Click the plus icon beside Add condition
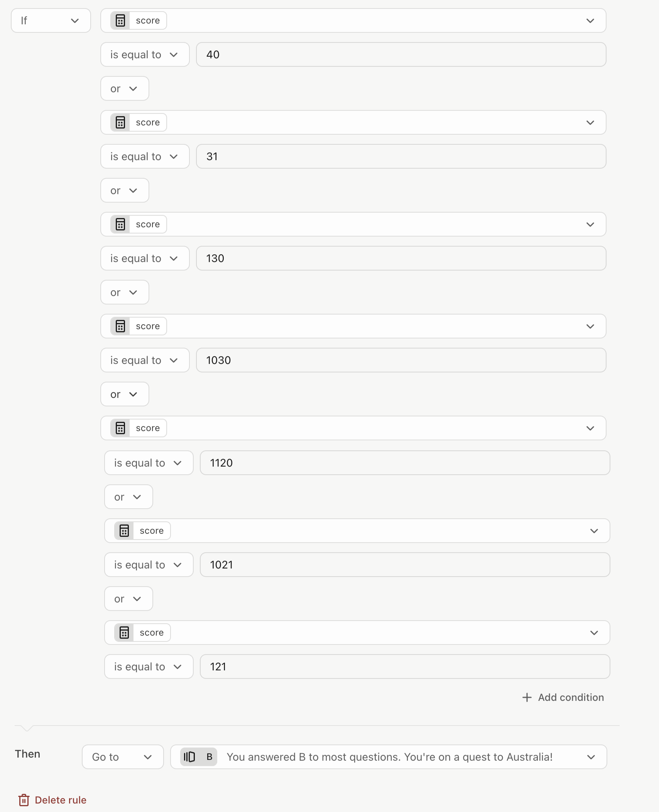Image resolution: width=659 pixels, height=812 pixels. coord(527,697)
